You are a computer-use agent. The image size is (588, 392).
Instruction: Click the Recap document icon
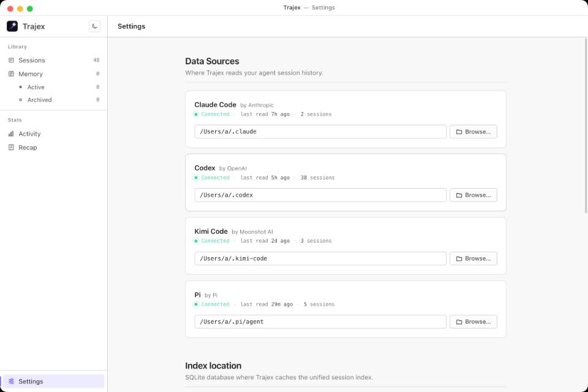click(x=11, y=148)
